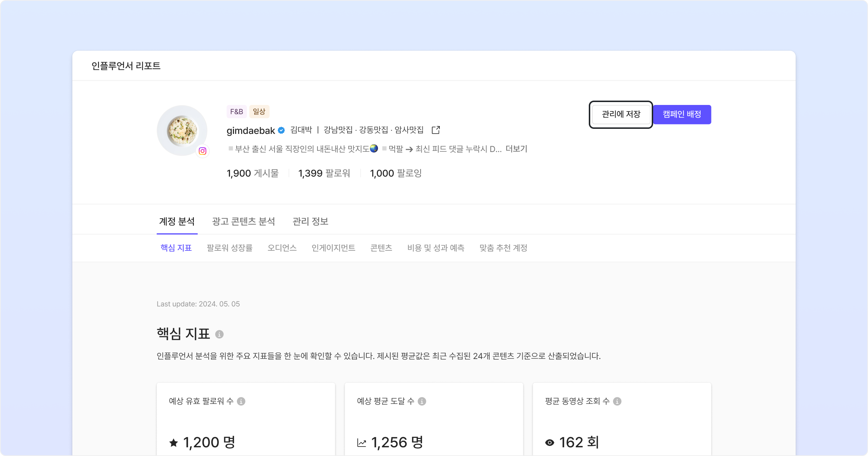Click the blue verified badge

point(281,130)
